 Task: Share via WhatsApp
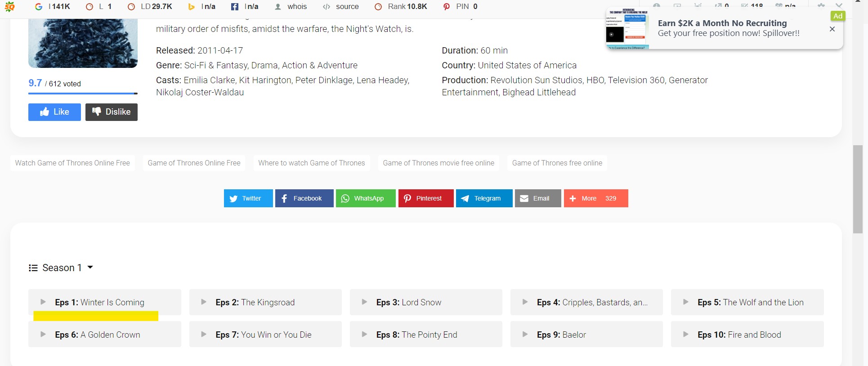[x=366, y=198]
